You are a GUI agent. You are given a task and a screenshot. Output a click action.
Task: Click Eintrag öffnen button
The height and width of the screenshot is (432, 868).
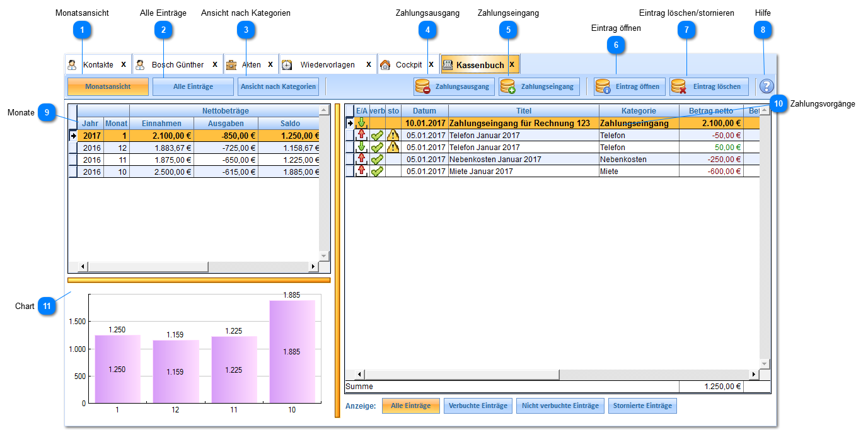click(x=630, y=86)
